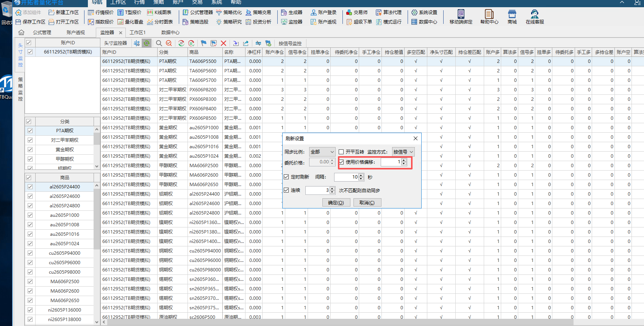The width and height of the screenshot is (644, 326).
Task: Open the 商城 store icon
Action: [512, 17]
